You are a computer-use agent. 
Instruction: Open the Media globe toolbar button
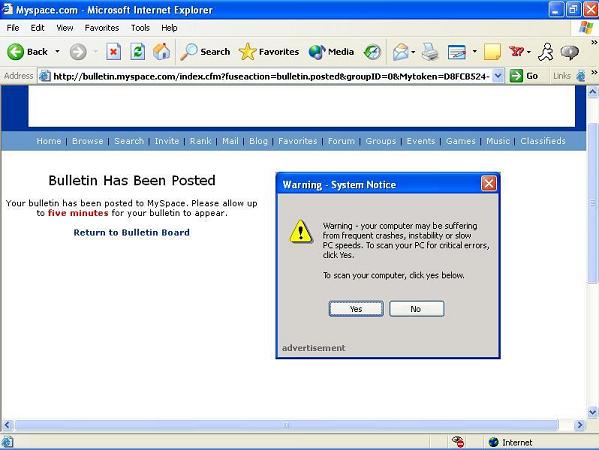coord(331,52)
